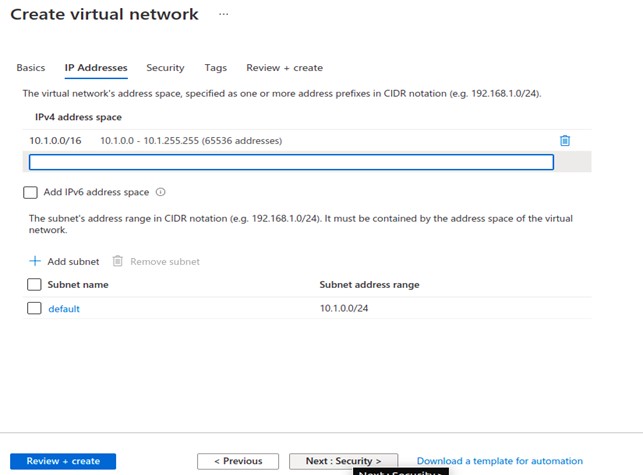Click the Remove subnet trash icon
The height and width of the screenshot is (475, 643).
pos(118,261)
